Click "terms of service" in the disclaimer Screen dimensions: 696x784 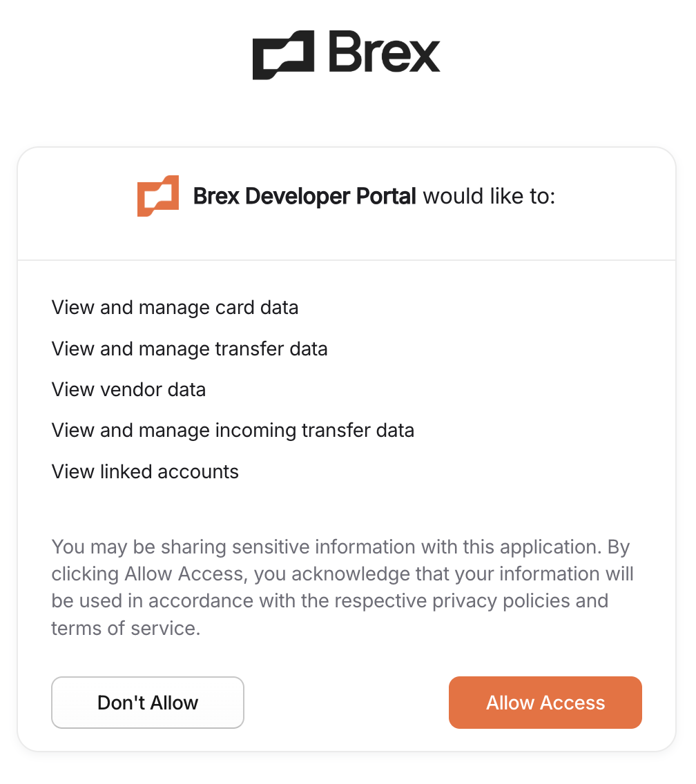[124, 628]
